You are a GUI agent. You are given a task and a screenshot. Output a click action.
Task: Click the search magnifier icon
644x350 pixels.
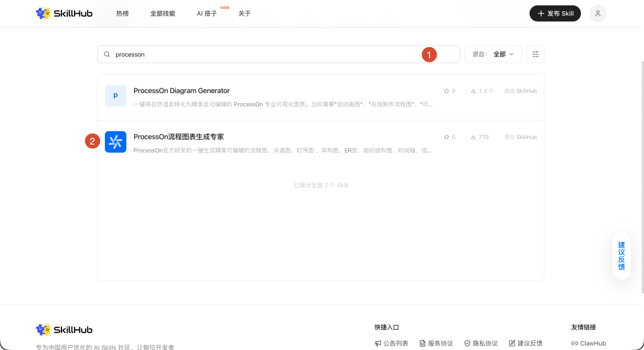(x=107, y=54)
